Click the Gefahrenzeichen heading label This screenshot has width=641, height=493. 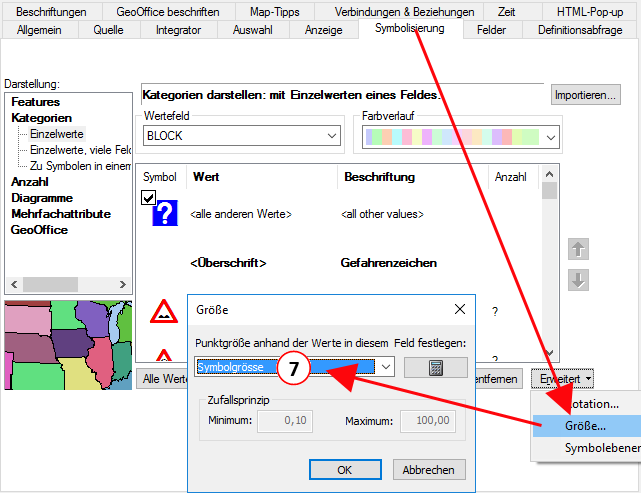pyautogui.click(x=388, y=262)
